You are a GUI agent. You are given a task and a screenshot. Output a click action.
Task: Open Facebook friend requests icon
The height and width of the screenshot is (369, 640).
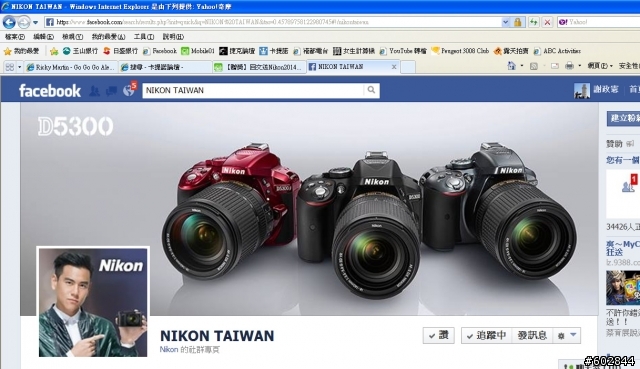pyautogui.click(x=95, y=91)
